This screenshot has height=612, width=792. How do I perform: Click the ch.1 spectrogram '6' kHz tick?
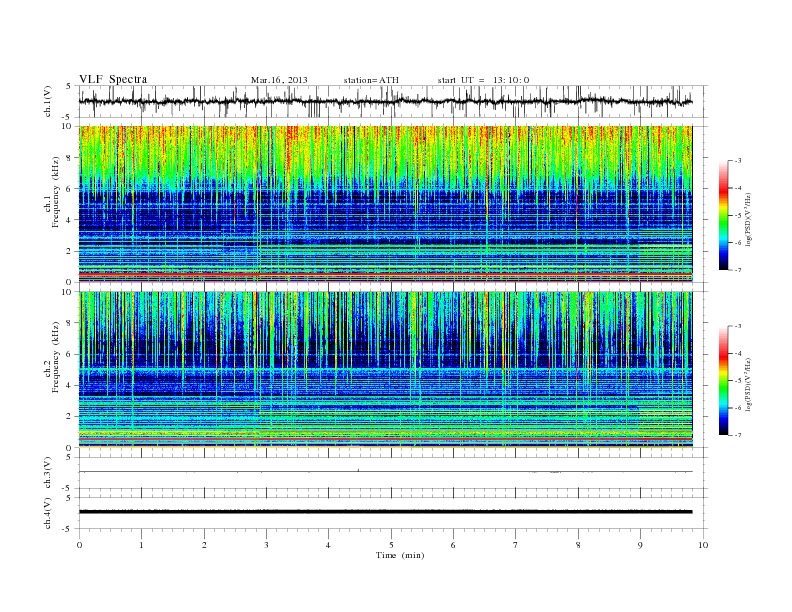click(x=69, y=189)
